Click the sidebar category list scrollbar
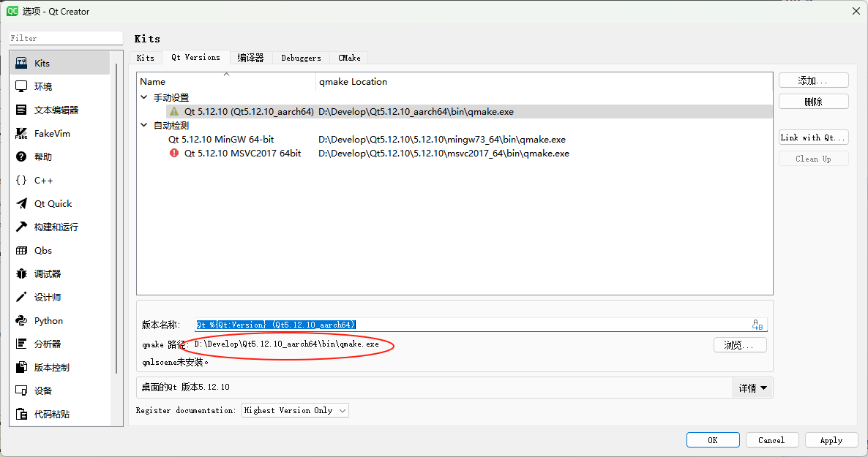This screenshot has width=868, height=457. (x=116, y=219)
